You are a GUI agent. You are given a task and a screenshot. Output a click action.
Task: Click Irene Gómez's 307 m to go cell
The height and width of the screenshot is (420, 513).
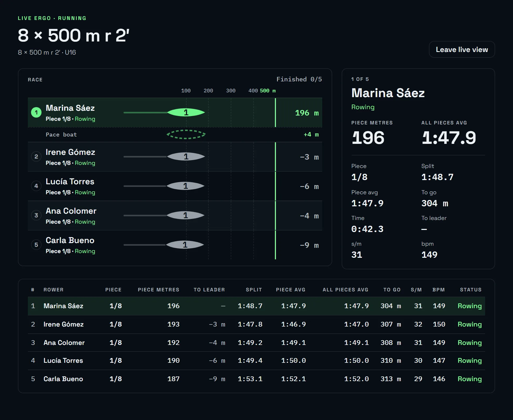coord(391,324)
